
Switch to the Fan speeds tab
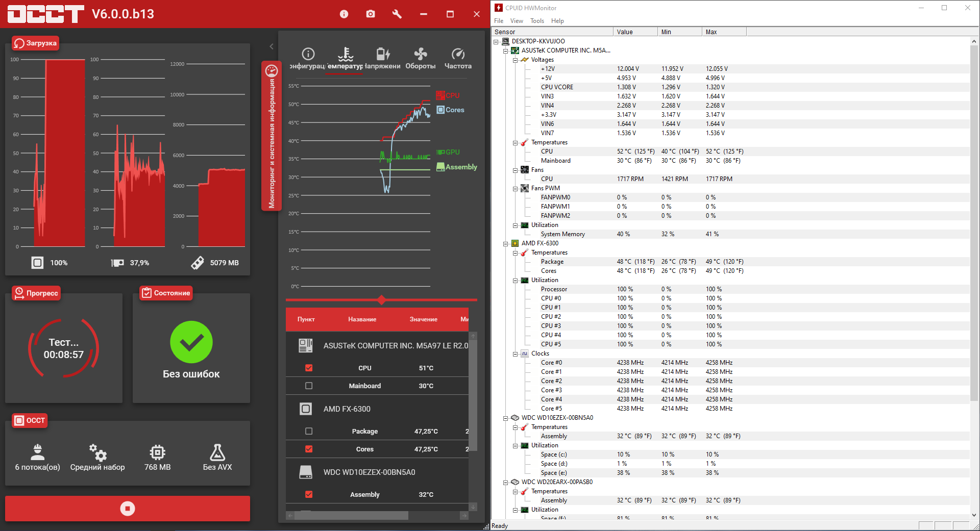click(x=421, y=59)
